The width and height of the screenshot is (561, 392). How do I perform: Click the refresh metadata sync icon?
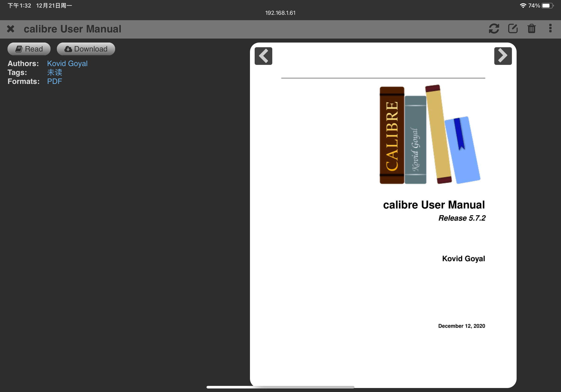coord(494,29)
